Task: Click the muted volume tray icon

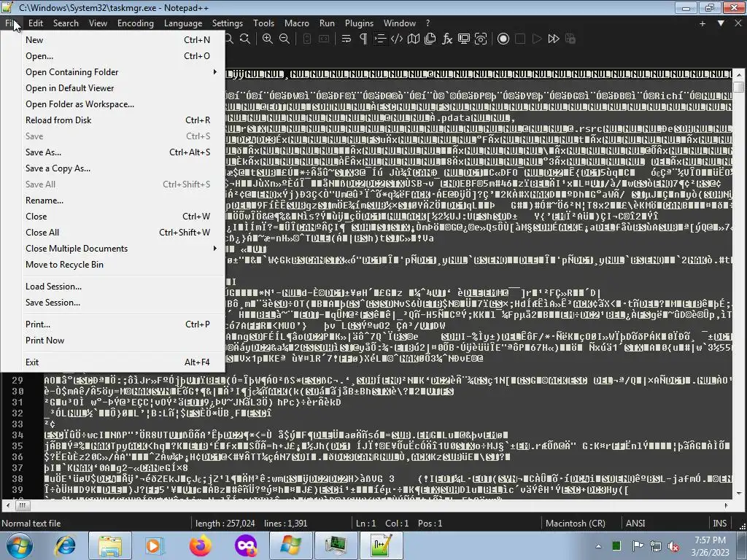Action: pos(673,546)
